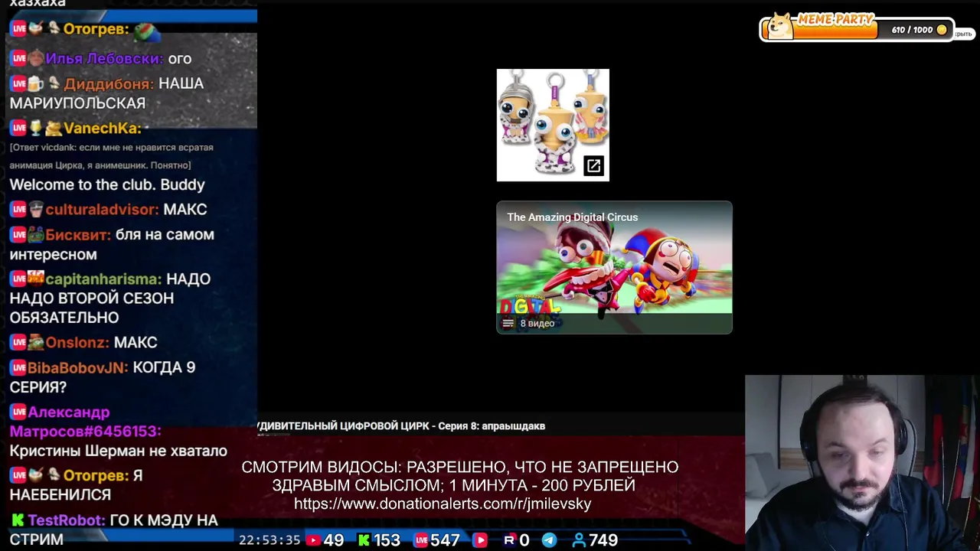Screen dimensions: 980x551
Task: Click username TestRobot in chat
Action: [67, 520]
